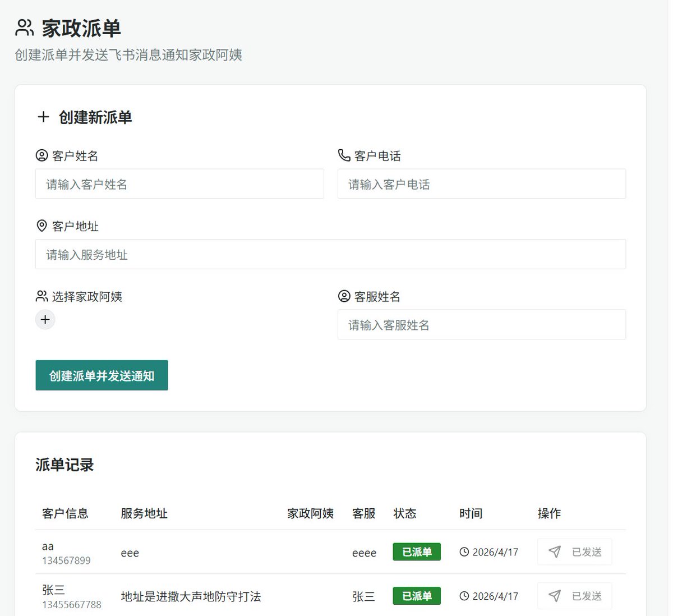Click the people icon beside 选择家政阿姨
673x616 pixels.
point(42,296)
